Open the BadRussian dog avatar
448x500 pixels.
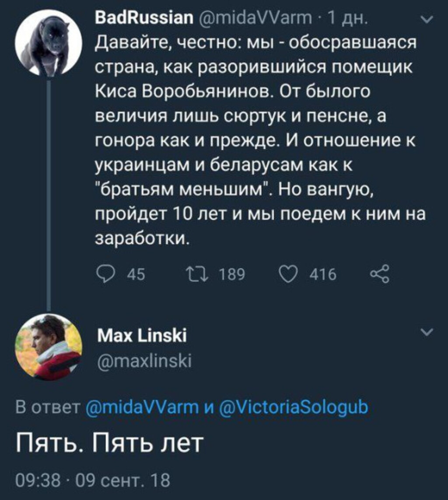pos(48,43)
